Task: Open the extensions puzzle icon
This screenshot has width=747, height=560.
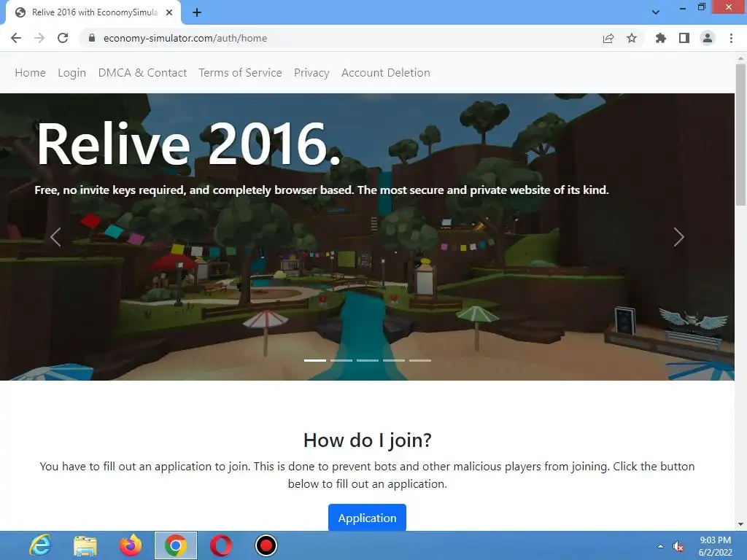Action: pos(661,38)
